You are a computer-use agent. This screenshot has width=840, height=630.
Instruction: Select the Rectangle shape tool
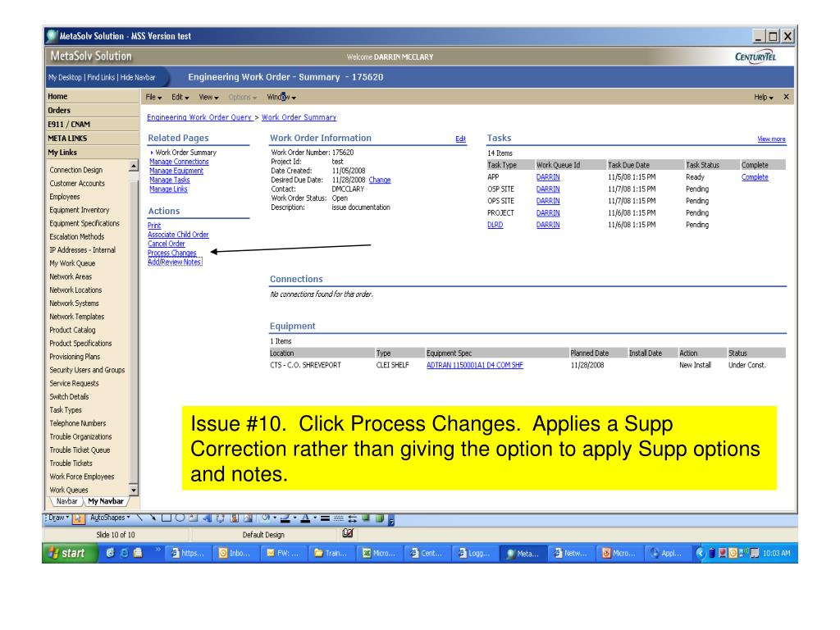click(x=166, y=518)
